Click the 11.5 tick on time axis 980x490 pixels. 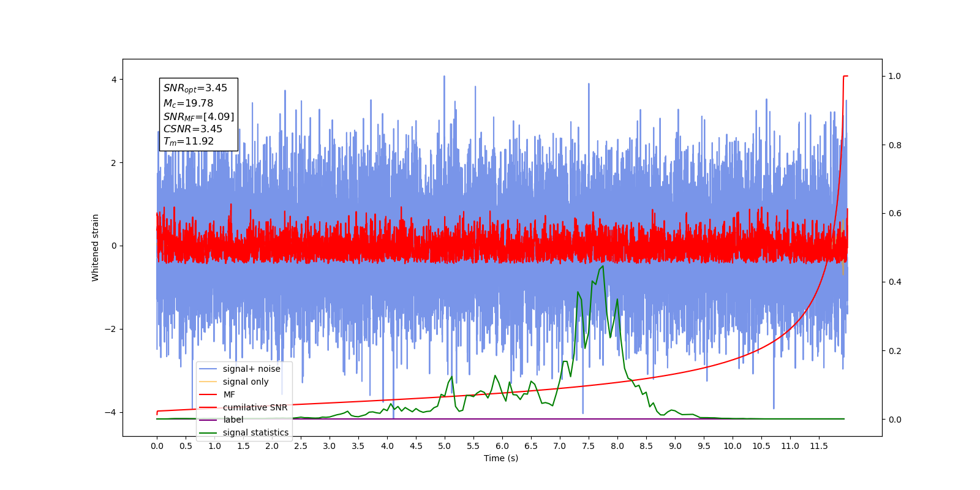(x=819, y=446)
